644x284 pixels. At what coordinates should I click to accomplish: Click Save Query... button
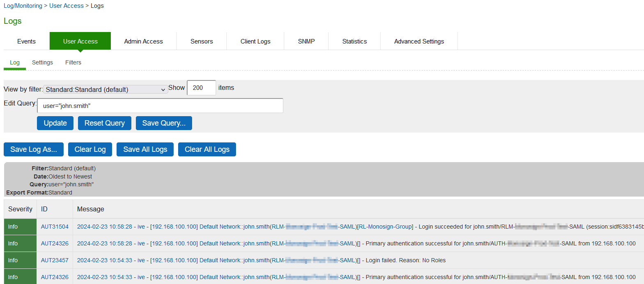164,123
